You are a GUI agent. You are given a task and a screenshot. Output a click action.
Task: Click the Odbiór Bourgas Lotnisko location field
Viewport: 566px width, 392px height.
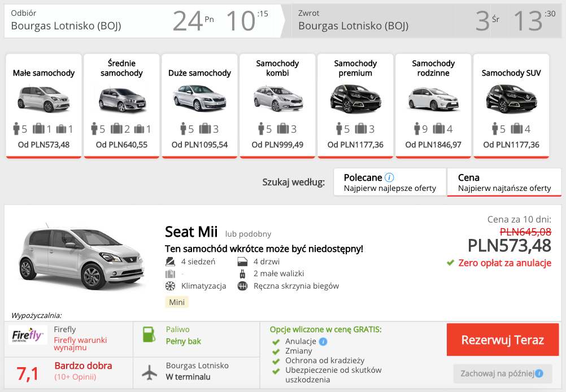coord(86,21)
